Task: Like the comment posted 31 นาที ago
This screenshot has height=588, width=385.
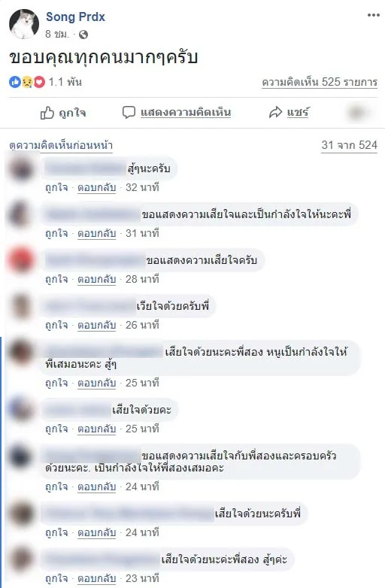Action: tap(56, 233)
